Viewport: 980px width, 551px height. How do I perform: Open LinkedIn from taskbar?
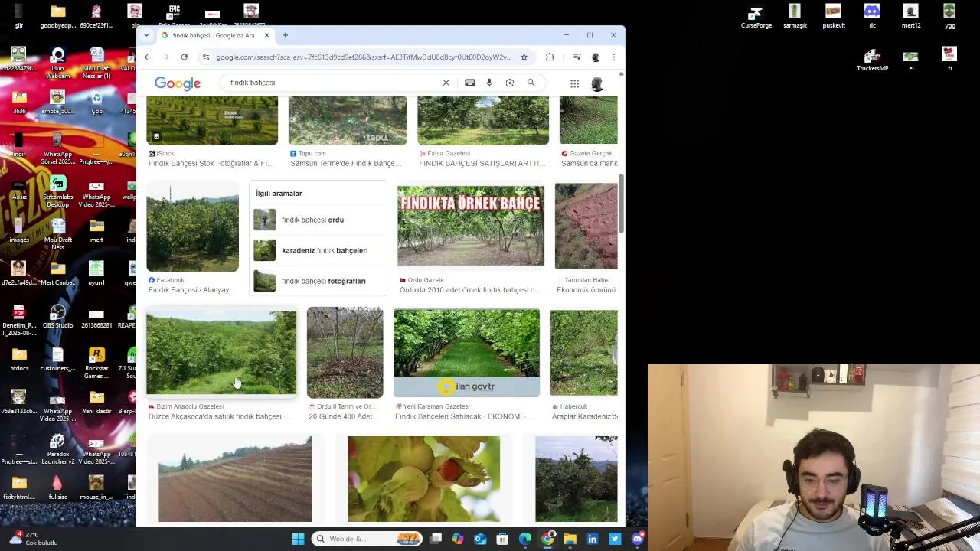click(593, 539)
